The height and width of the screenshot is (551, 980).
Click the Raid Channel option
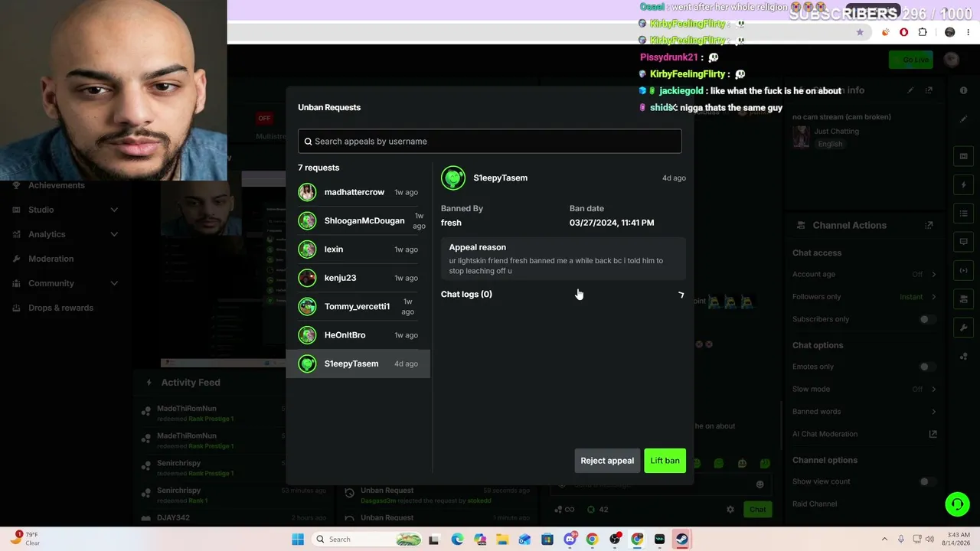point(815,504)
